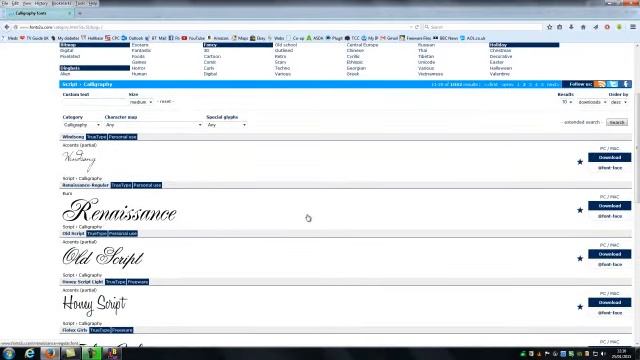The image size is (640, 360).
Task: Bookmark this page with the star icon
Action: point(549,27)
